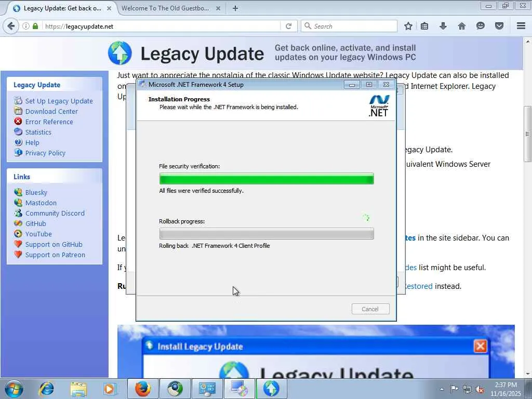The height and width of the screenshot is (399, 532).
Task: Open the Pocket icon in toolbar
Action: (x=499, y=26)
